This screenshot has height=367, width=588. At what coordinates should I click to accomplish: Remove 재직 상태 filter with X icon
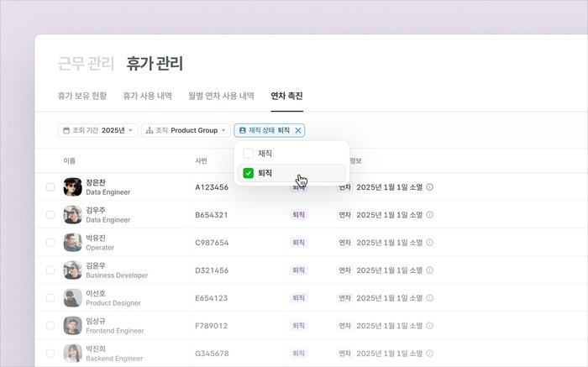click(298, 130)
